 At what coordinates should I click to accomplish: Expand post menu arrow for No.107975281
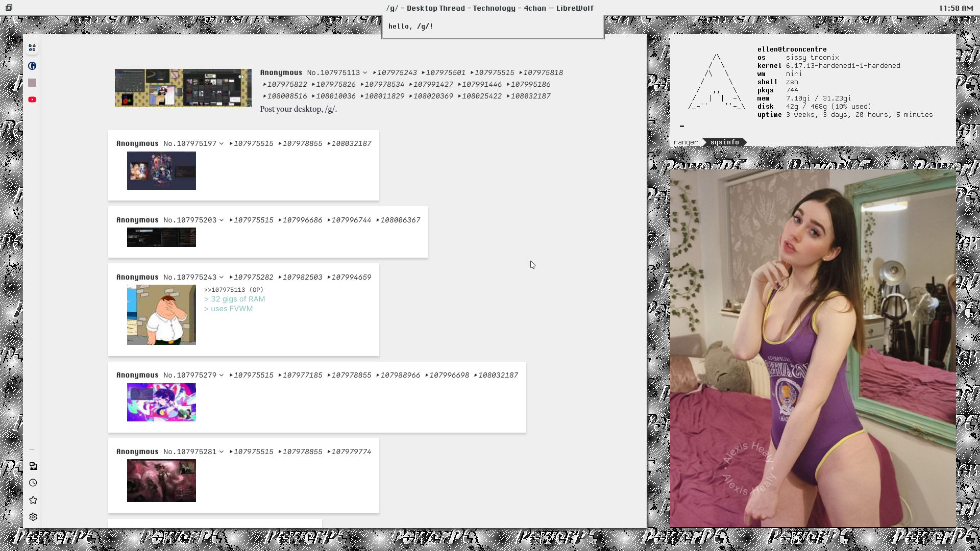point(222,452)
